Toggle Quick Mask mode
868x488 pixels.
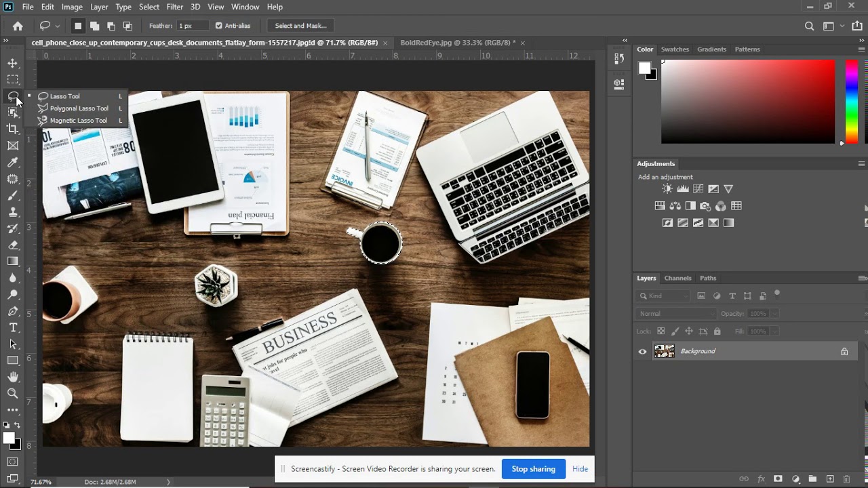point(12,462)
